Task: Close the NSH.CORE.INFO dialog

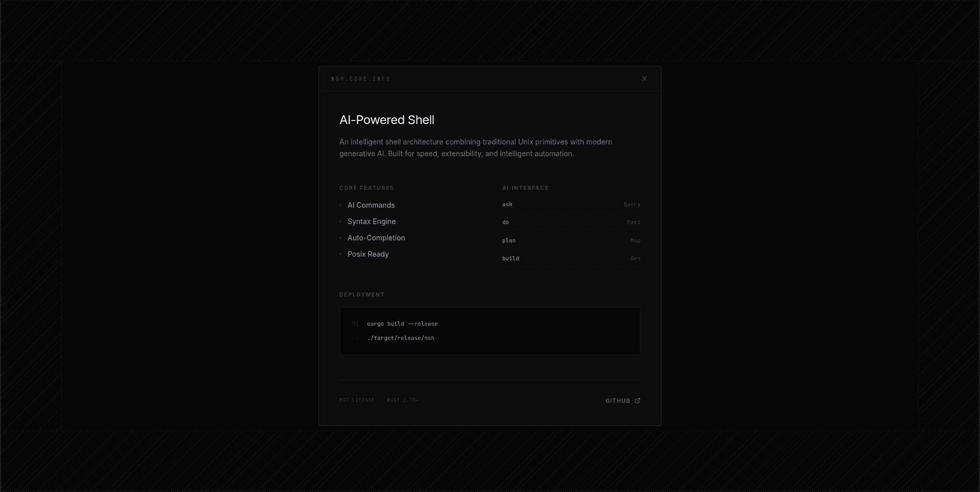Action: pyautogui.click(x=645, y=79)
